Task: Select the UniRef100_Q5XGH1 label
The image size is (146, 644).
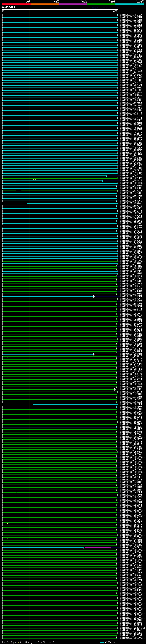Action: click(131, 620)
